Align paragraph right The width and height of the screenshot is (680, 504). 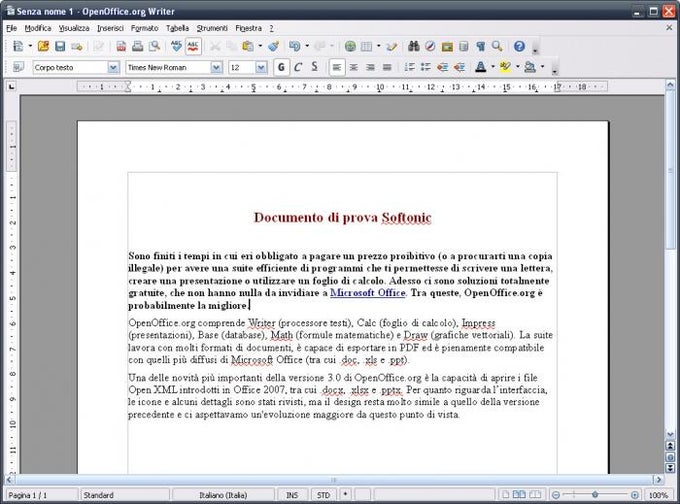(x=370, y=67)
